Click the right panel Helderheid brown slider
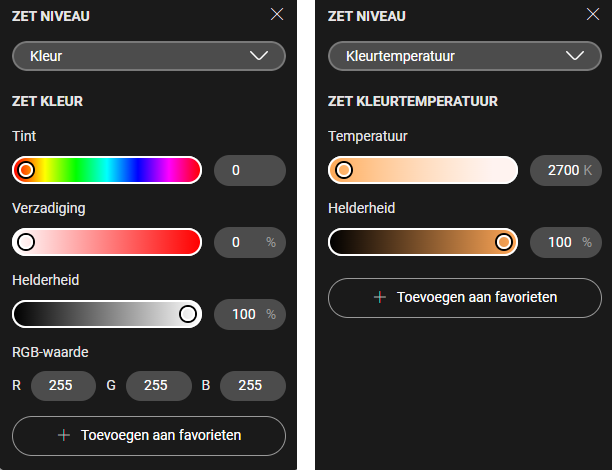Screen dimensions: 612x470 [423, 242]
